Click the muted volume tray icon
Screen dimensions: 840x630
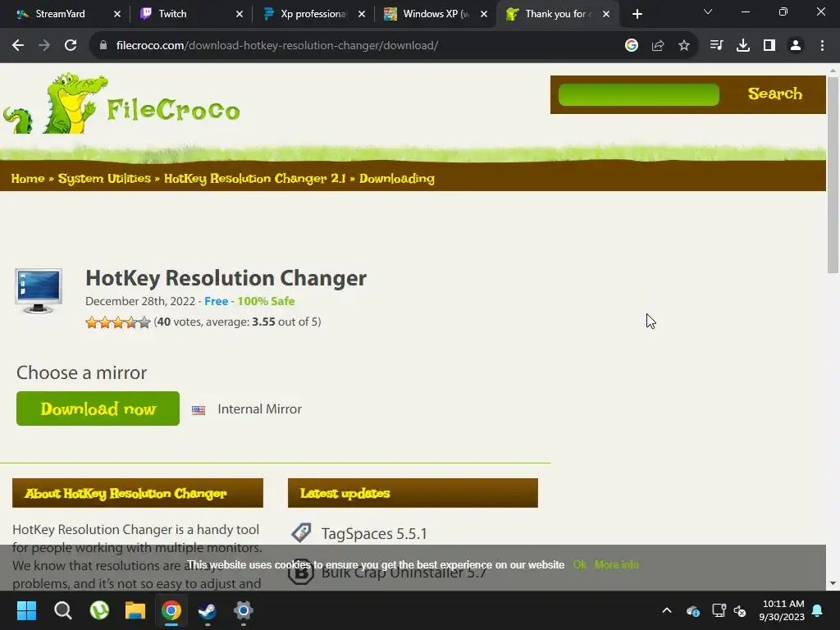pyautogui.click(x=740, y=610)
